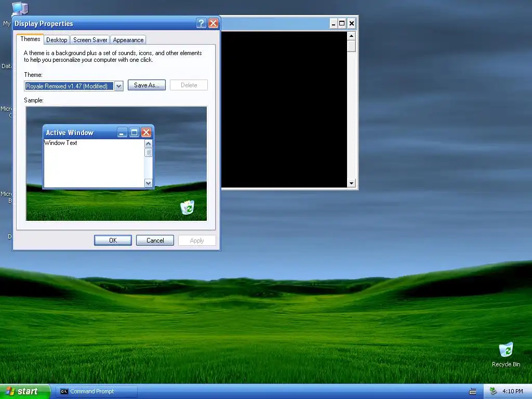Open the Screen Saver tab
Viewport: 532px width, 399px height.
90,39
